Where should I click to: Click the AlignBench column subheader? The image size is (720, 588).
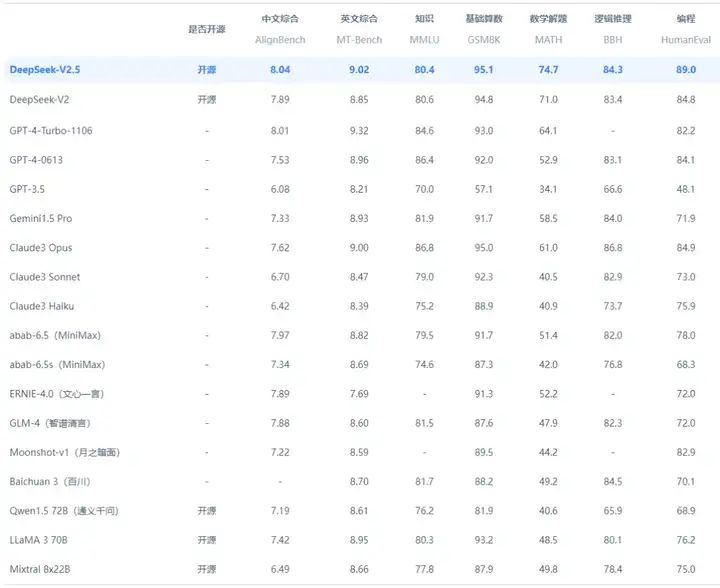click(280, 40)
